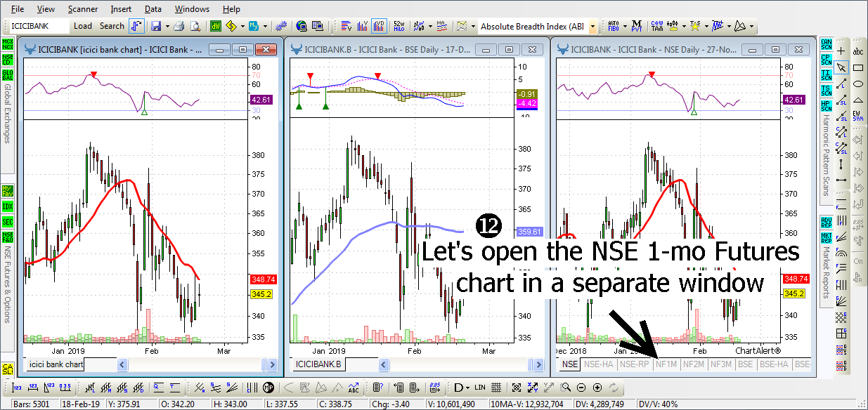Open the Data menu
868x410 pixels.
(153, 9)
